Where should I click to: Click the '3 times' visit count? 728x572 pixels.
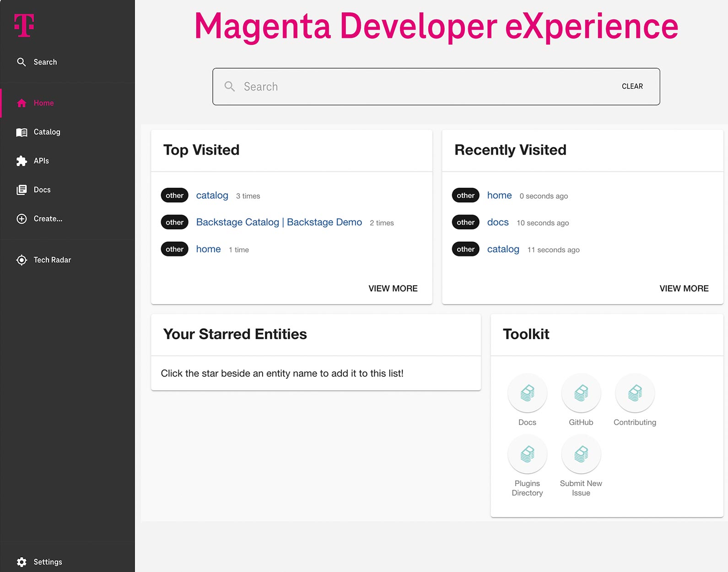(248, 196)
